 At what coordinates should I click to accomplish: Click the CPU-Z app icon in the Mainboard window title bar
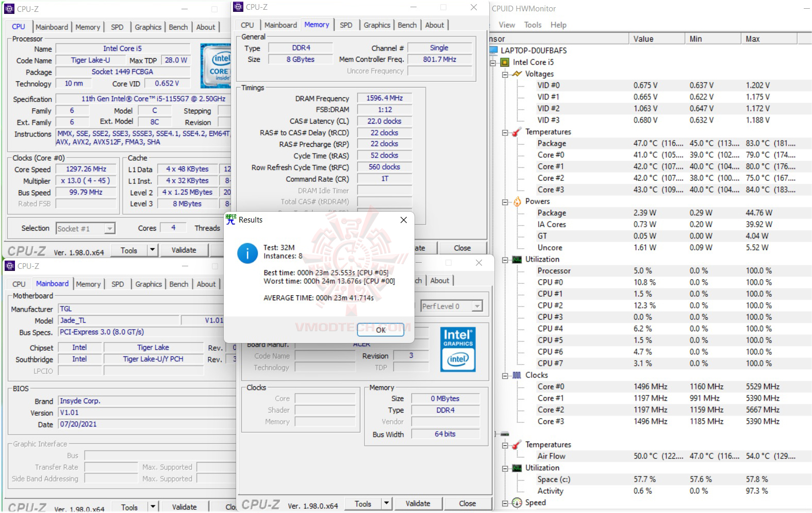click(10, 266)
